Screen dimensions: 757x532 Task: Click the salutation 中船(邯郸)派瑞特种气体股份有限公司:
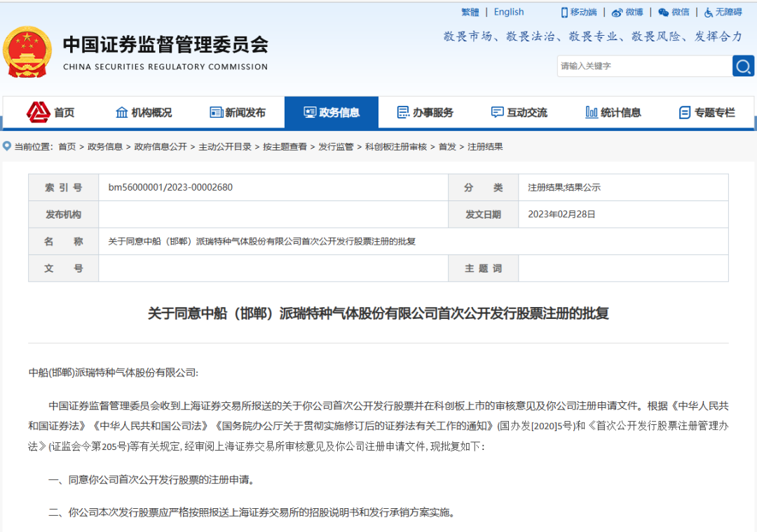point(114,373)
